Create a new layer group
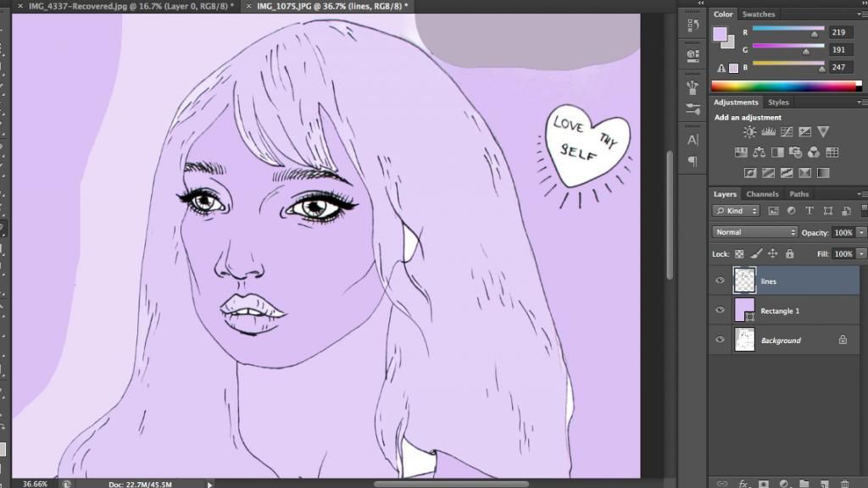This screenshot has width=868, height=488. [x=804, y=484]
